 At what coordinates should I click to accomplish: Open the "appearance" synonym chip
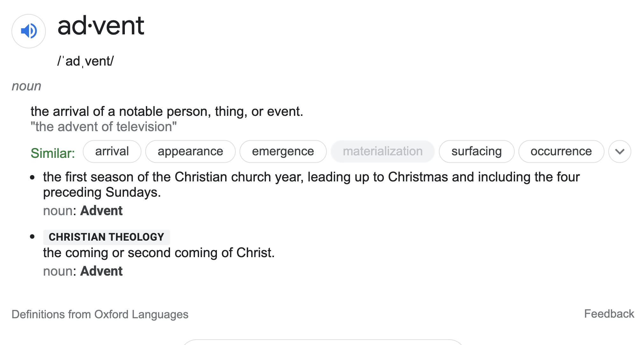coord(190,151)
